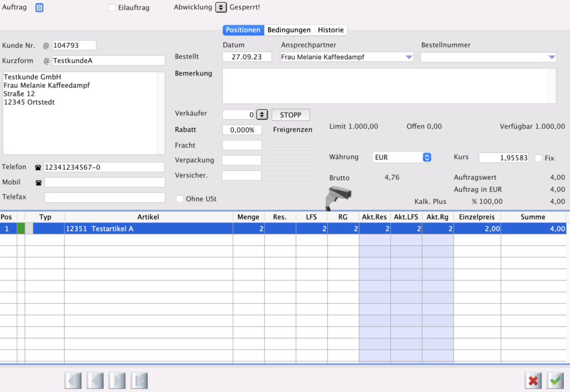Cancel with the red X button
Screen dimensions: 570x392
(533, 381)
